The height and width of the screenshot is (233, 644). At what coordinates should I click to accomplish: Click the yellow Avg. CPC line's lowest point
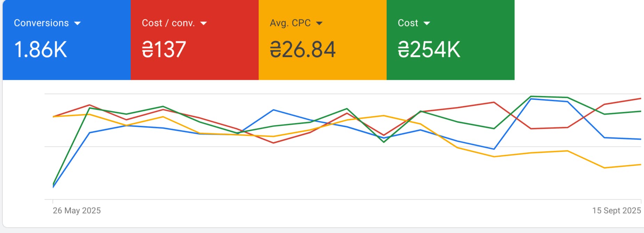click(x=604, y=168)
